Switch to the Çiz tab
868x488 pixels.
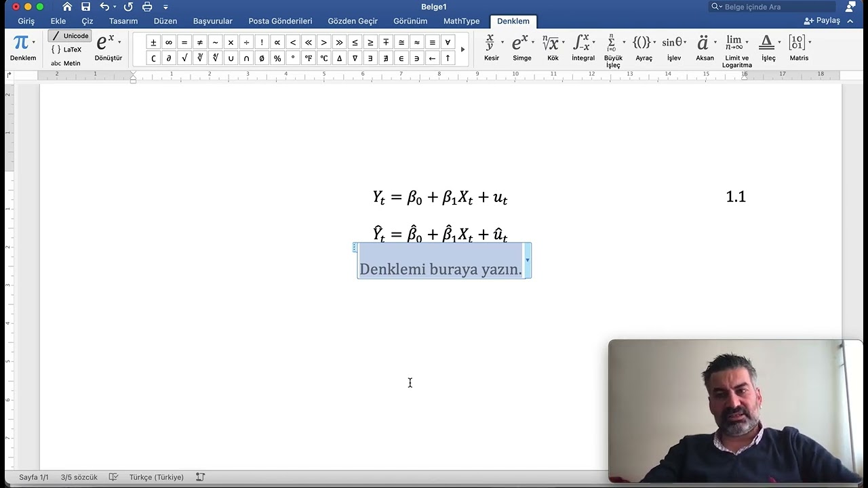[x=87, y=21]
